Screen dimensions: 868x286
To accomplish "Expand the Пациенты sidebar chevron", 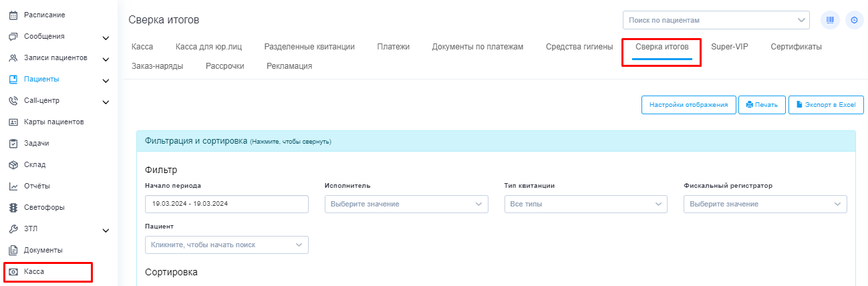I will (x=106, y=81).
